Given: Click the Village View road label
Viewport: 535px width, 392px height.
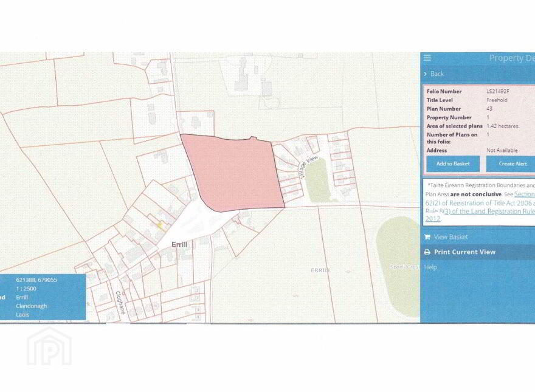Looking at the screenshot, I should [308, 167].
